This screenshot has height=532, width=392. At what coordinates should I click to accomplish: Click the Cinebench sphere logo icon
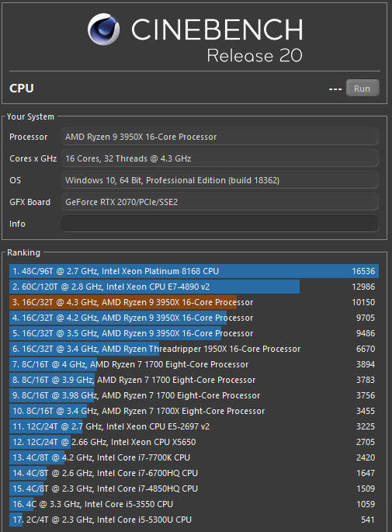tap(103, 30)
